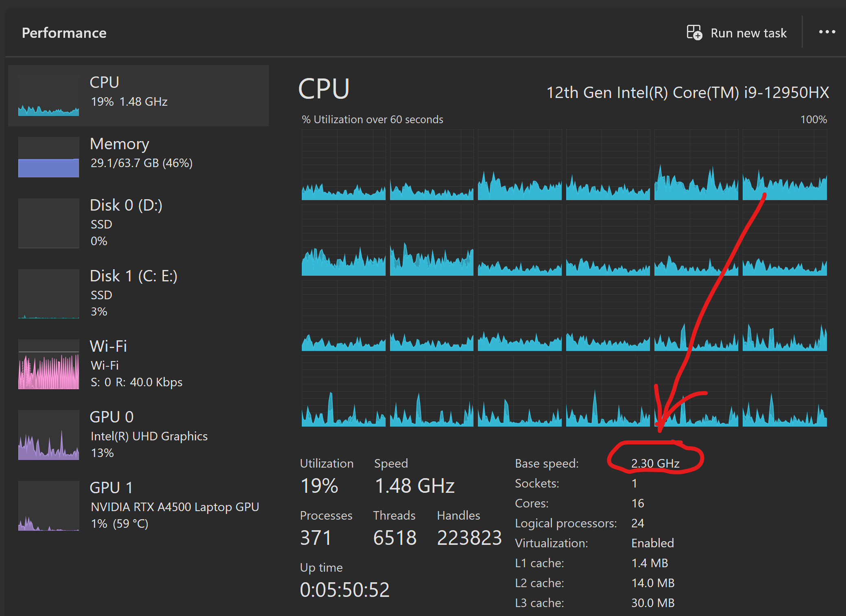846x616 pixels.
Task: Click the purple GPU 0 mini graph
Action: pyautogui.click(x=48, y=435)
